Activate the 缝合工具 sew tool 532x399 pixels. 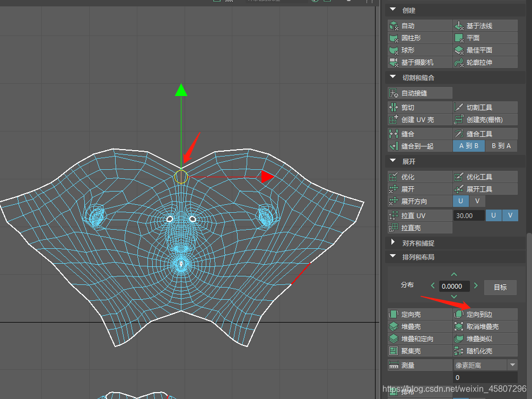(x=485, y=134)
